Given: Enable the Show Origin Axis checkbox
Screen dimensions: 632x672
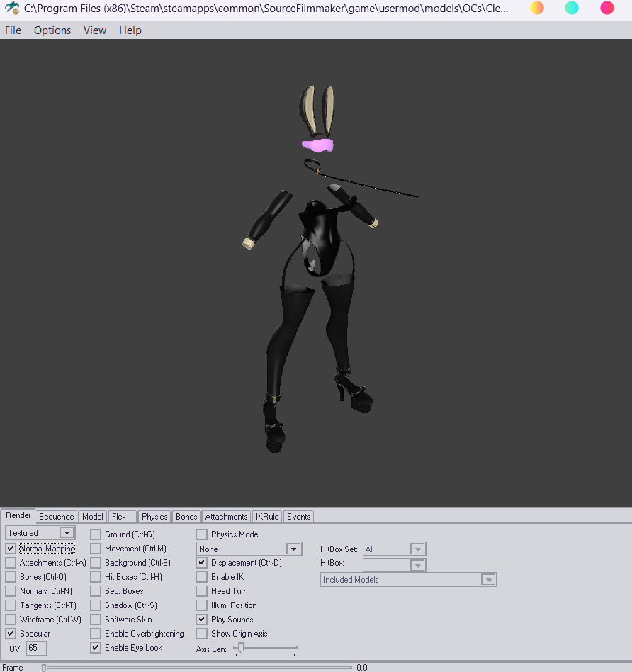Looking at the screenshot, I should (202, 633).
